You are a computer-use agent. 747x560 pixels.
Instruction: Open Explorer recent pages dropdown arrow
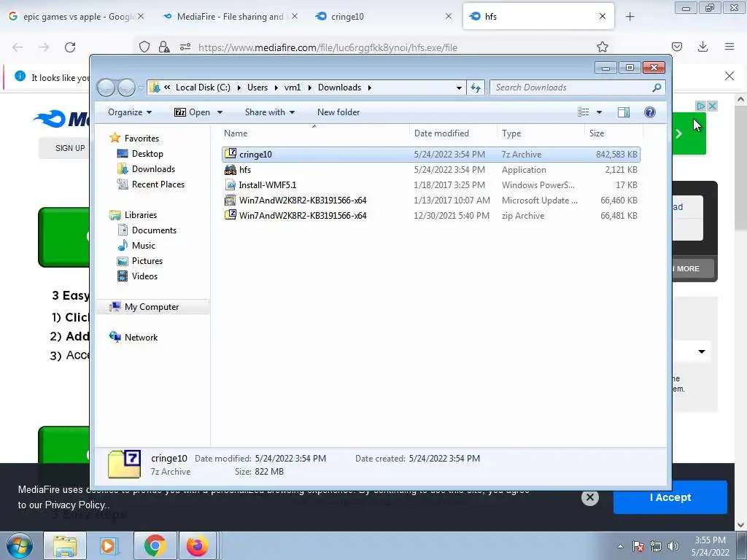[141, 88]
